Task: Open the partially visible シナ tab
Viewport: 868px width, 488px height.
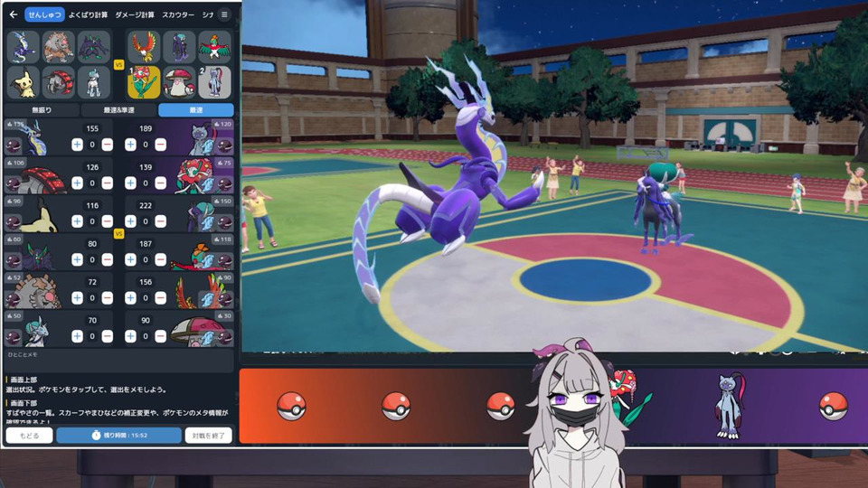Action: (x=208, y=15)
